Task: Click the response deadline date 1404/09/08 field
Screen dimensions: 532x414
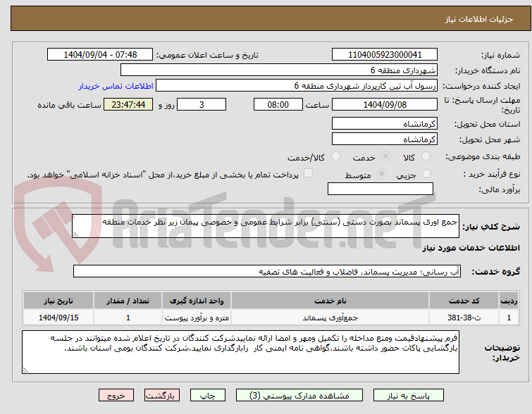Action: click(x=385, y=104)
